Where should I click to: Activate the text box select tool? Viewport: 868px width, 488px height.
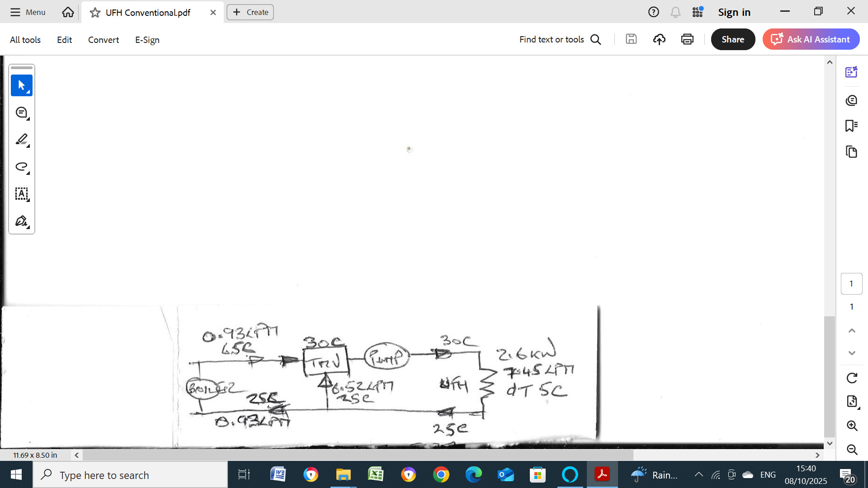(21, 194)
